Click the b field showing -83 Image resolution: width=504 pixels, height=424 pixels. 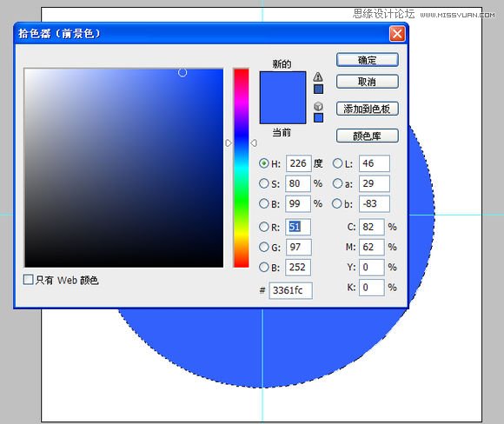coord(375,203)
